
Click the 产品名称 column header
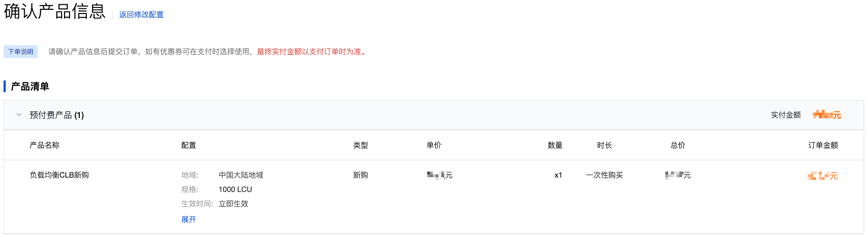44,145
